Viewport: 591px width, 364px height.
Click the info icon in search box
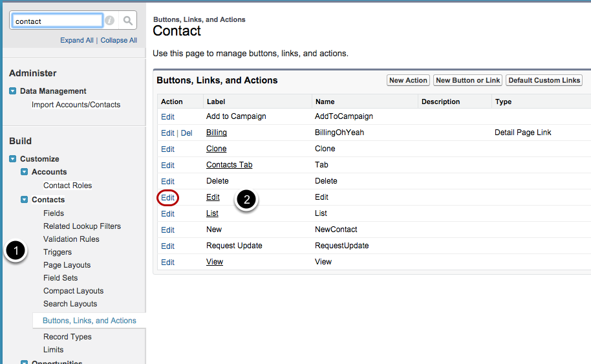tap(110, 21)
